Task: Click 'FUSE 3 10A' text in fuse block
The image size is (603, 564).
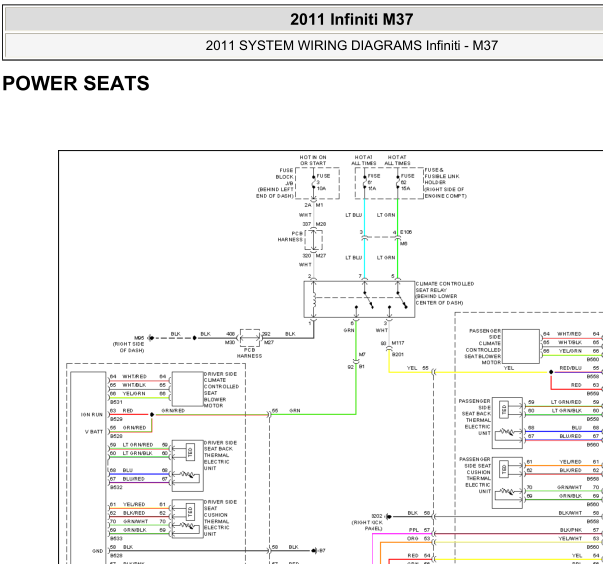Action: click(323, 182)
